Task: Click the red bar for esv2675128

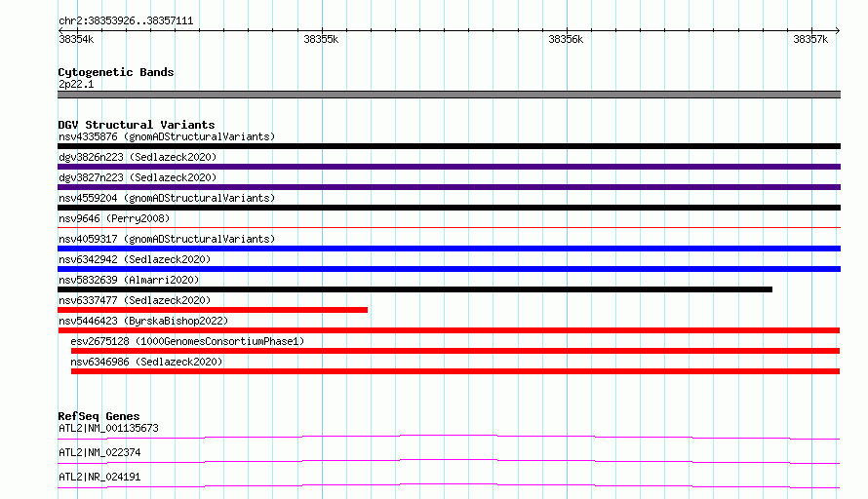Action: [x=455, y=351]
